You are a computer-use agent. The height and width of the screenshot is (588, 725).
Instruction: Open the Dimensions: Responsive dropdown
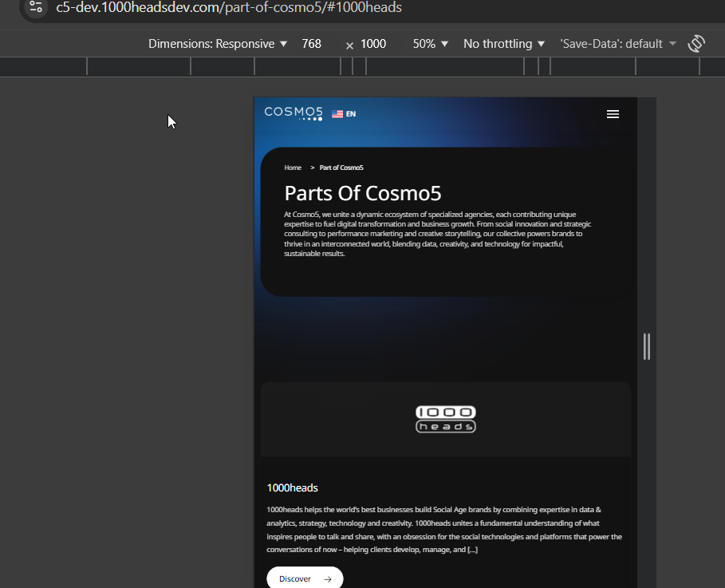coord(218,44)
